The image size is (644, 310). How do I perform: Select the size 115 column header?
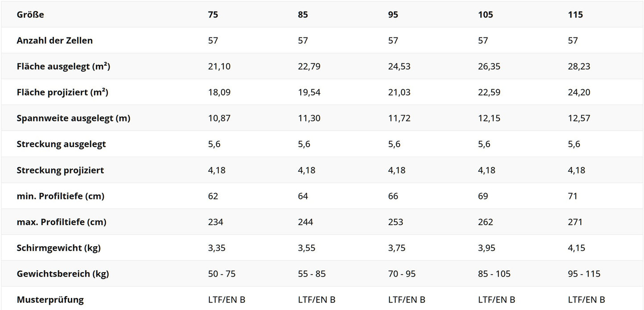click(x=575, y=15)
